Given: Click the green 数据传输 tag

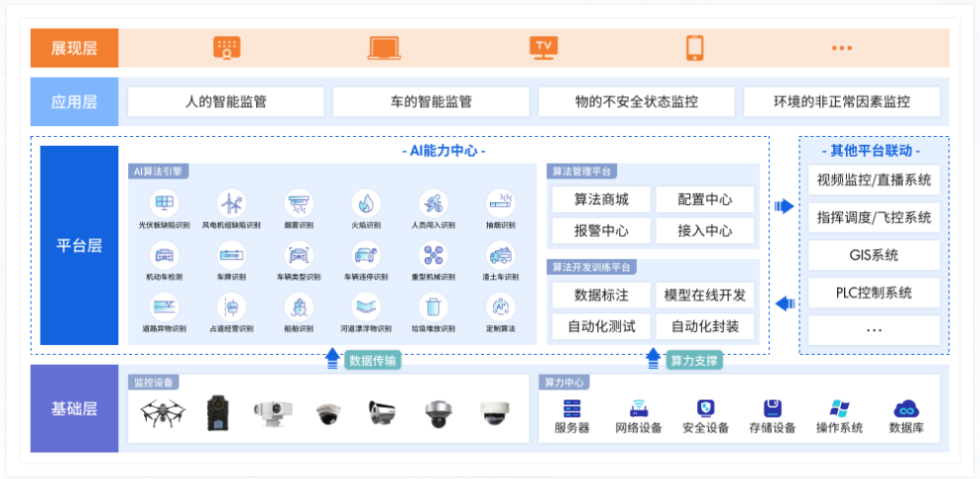Looking at the screenshot, I should (x=373, y=361).
